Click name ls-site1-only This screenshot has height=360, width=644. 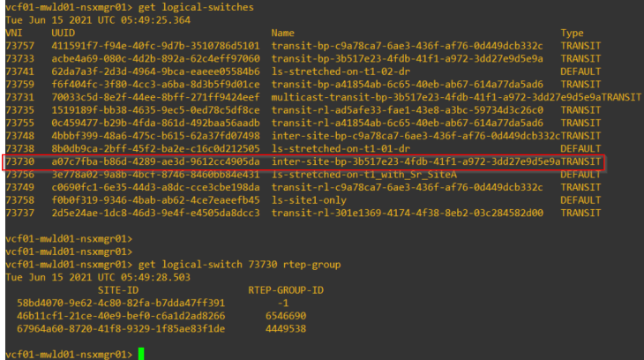(x=309, y=200)
